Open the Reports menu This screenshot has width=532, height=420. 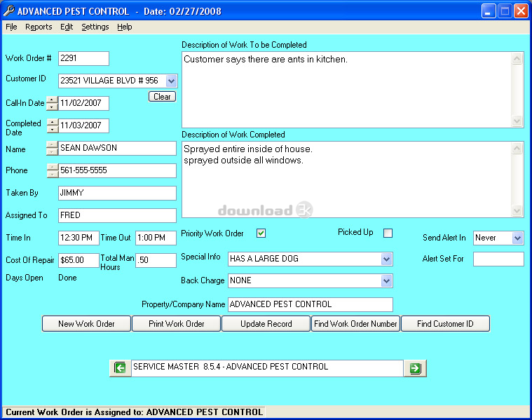[x=39, y=27]
